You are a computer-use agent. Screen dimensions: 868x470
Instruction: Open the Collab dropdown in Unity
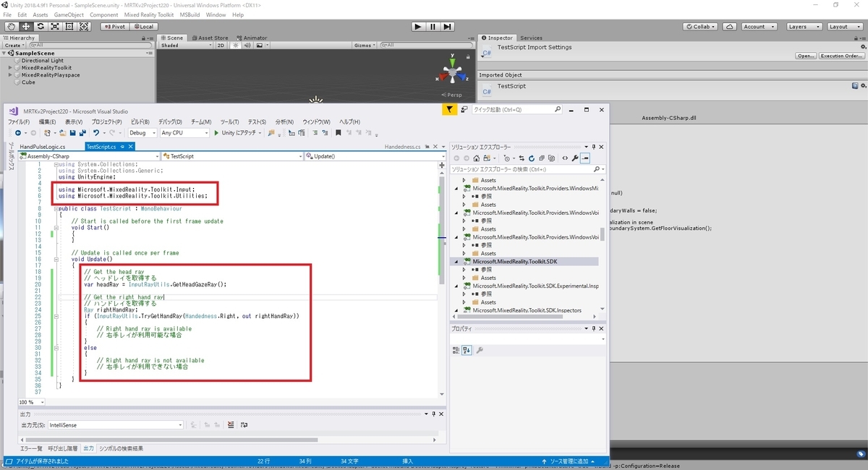(x=700, y=27)
